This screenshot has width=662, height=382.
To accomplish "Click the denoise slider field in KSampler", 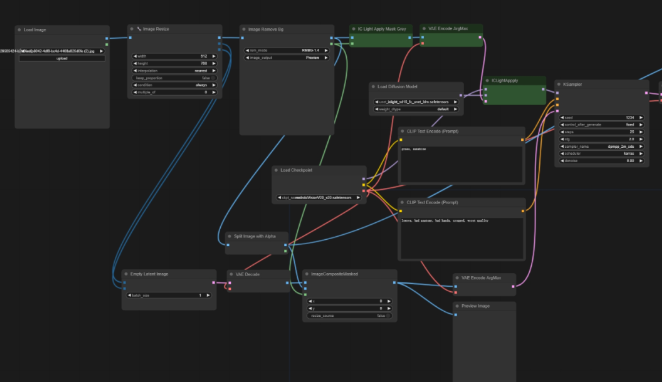I will (601, 161).
